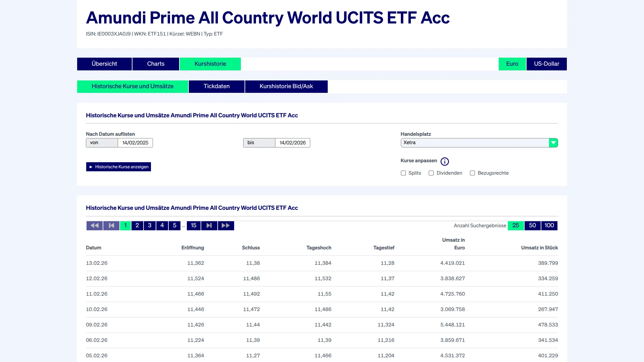Jump to first page using the skip-back icon
The image size is (644, 362).
point(111,226)
